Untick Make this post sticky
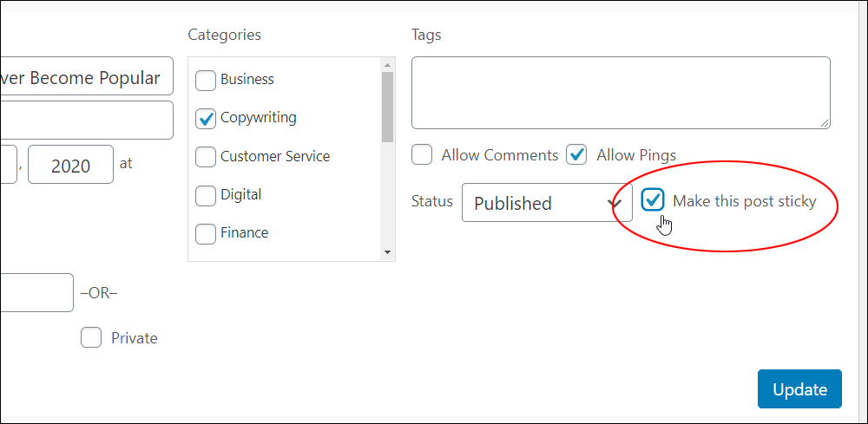Screen dimensions: 868x424 pyautogui.click(x=653, y=199)
